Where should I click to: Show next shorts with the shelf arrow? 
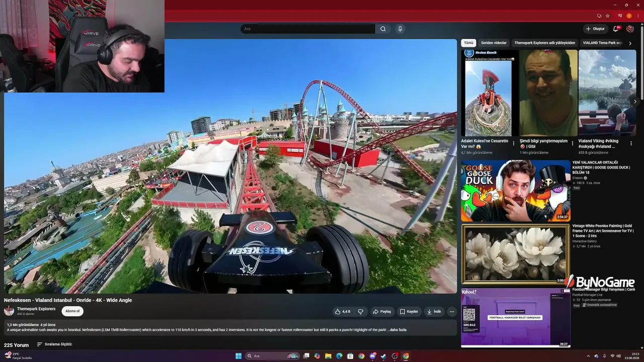635,102
